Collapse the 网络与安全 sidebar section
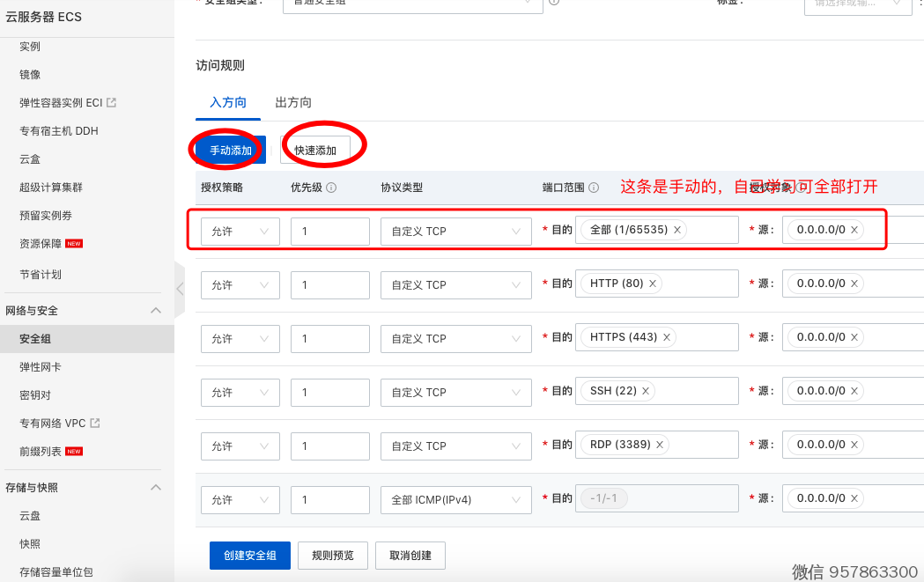924x582 pixels. [x=156, y=311]
